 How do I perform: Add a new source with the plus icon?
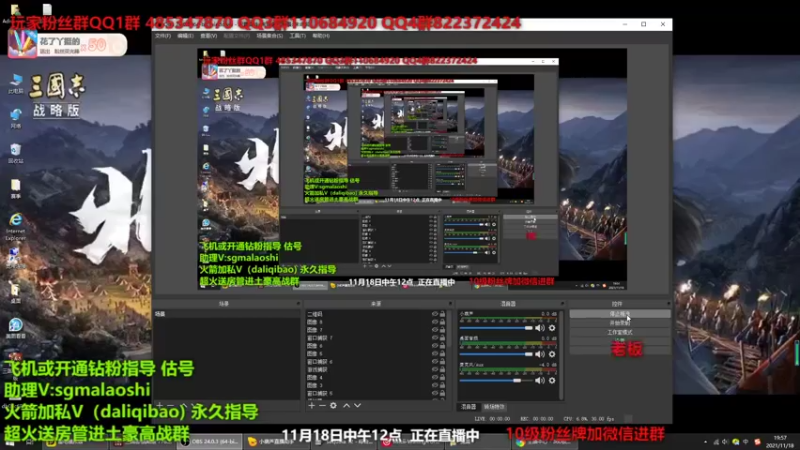tap(312, 406)
